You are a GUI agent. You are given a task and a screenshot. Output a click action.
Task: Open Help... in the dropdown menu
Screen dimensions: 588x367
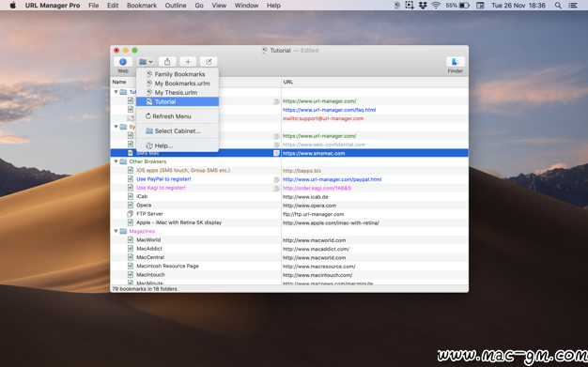point(178,145)
